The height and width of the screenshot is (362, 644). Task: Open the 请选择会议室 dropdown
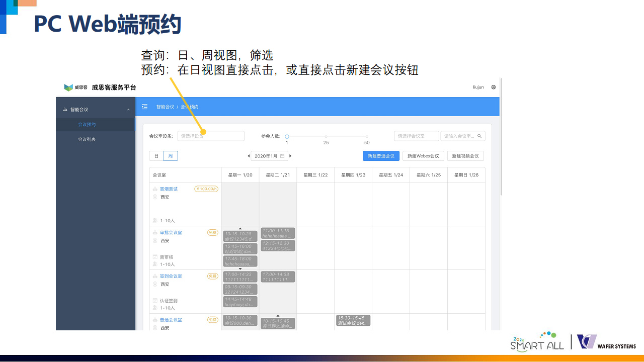[417, 136]
